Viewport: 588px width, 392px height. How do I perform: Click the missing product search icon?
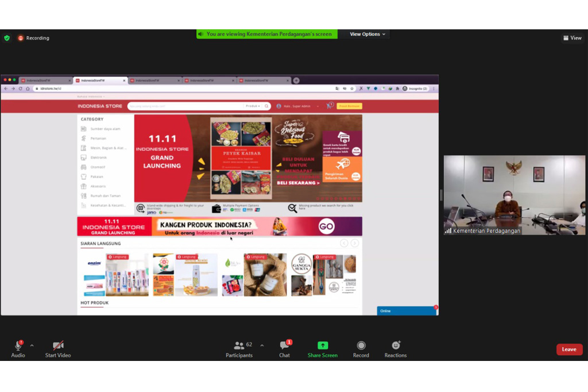tap(292, 209)
